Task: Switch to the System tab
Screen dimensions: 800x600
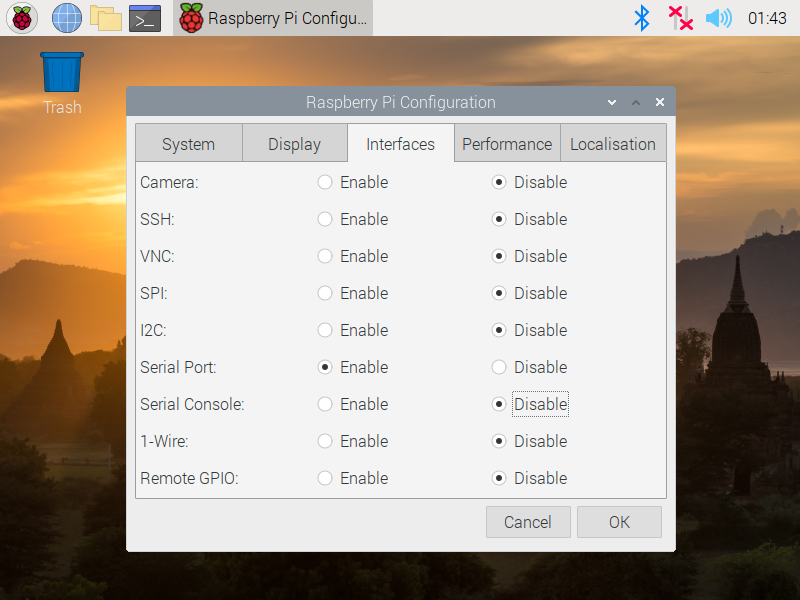Action: click(189, 143)
